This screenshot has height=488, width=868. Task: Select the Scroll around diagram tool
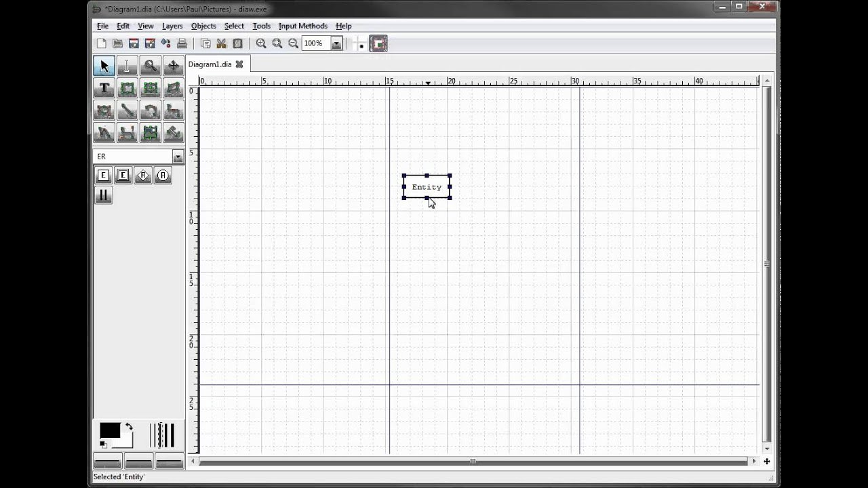(173, 66)
